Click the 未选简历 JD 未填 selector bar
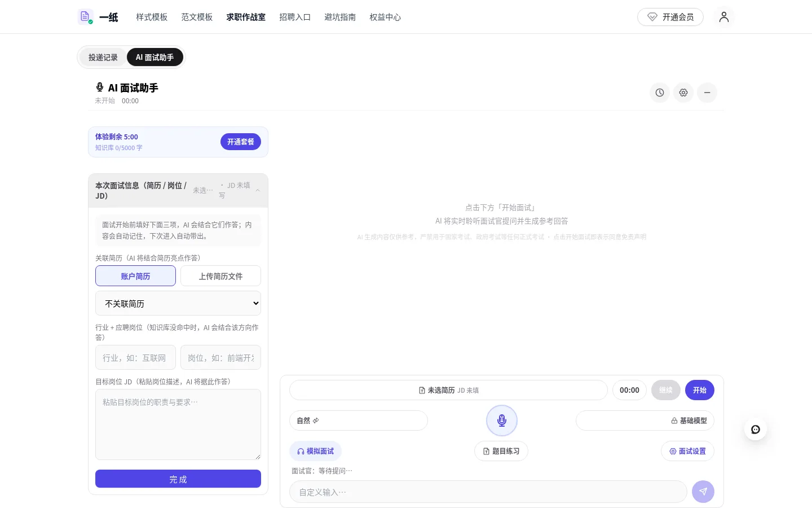The width and height of the screenshot is (812, 508). tap(448, 390)
